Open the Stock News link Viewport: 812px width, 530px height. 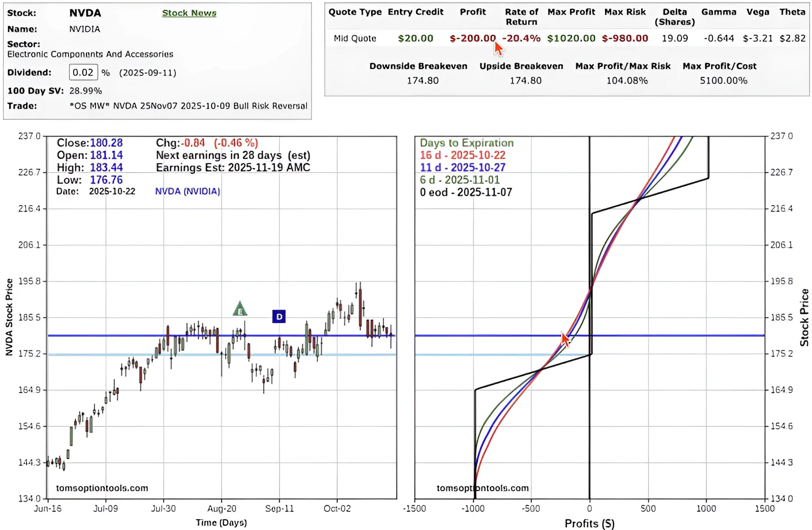pos(189,13)
